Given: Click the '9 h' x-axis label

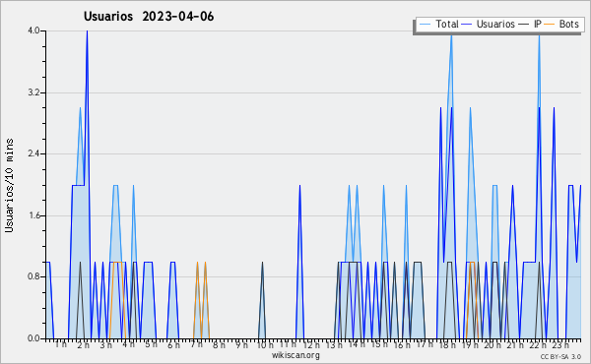Looking at the screenshot, I should 241,345.
